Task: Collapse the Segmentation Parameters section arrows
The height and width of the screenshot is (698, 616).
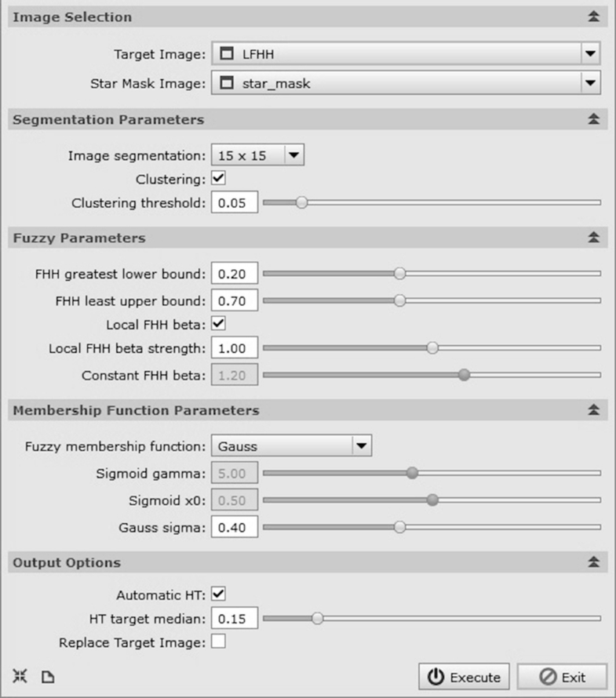Action: (x=593, y=119)
